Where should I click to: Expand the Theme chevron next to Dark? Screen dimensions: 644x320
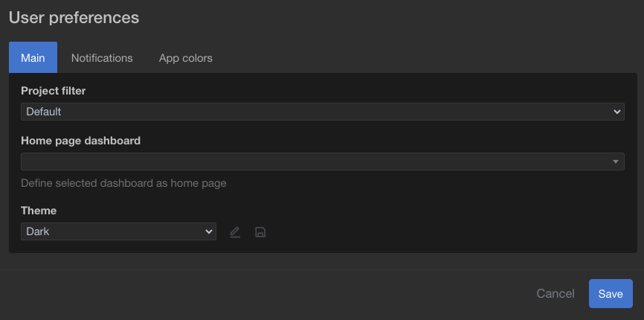tap(208, 231)
